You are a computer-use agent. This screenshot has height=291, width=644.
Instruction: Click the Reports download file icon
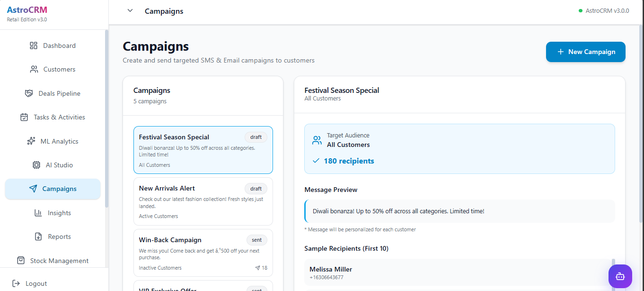point(38,236)
